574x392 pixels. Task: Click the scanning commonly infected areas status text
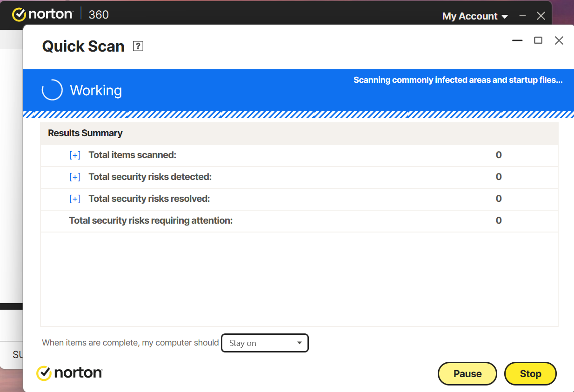pos(458,80)
